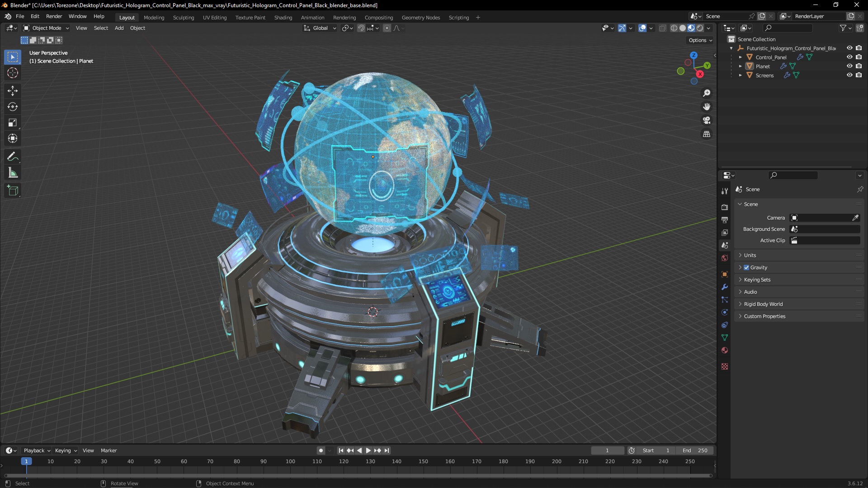Click the timeline horizontal scrollbar
The width and height of the screenshot is (868, 488).
pyautogui.click(x=358, y=475)
